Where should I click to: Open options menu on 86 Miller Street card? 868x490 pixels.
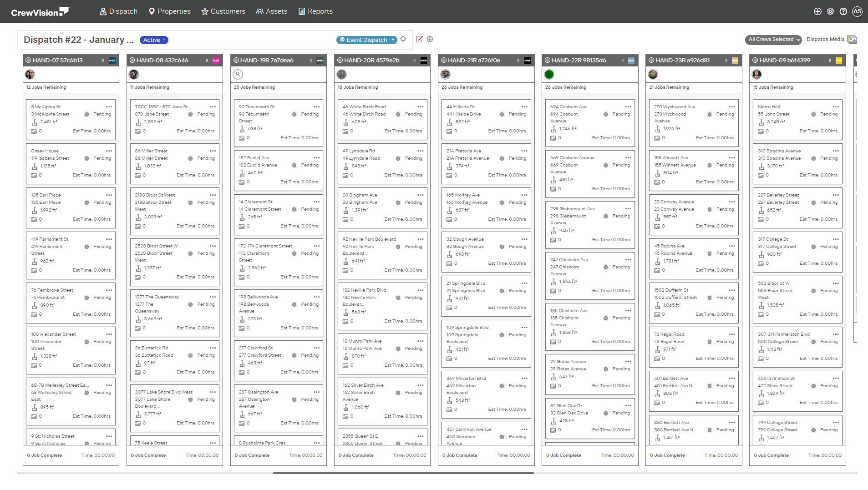point(213,151)
